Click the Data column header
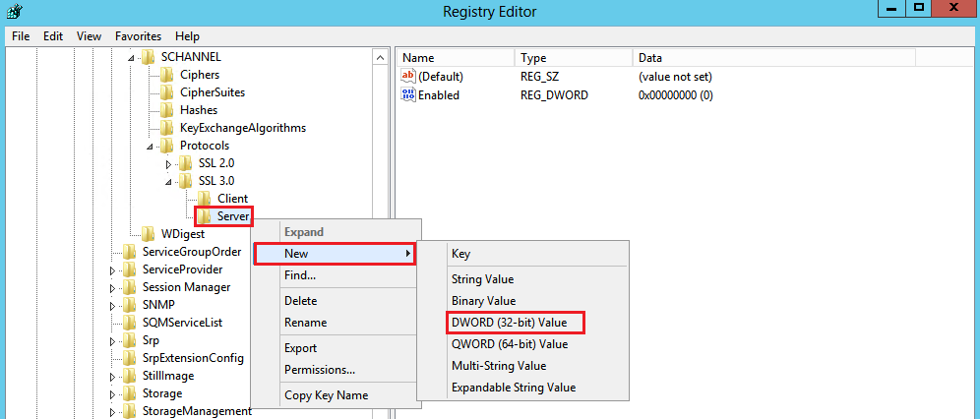Screen dimensions: 980x419 650,58
